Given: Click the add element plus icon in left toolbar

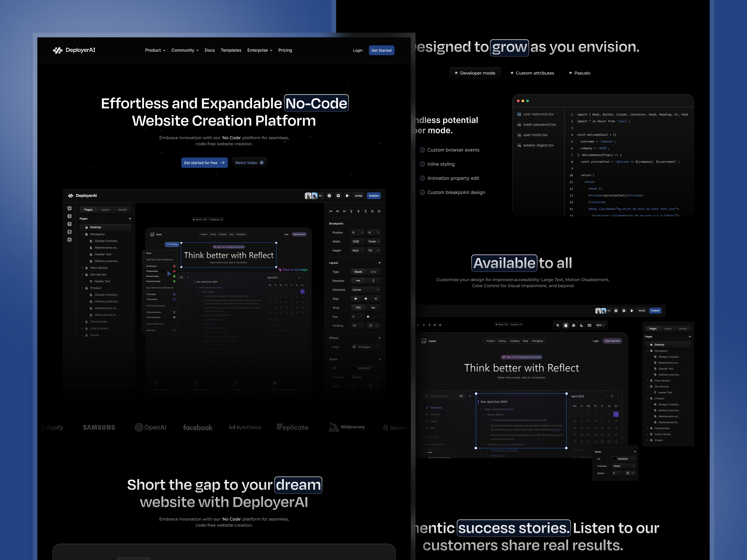Looking at the screenshot, I should [x=70, y=208].
